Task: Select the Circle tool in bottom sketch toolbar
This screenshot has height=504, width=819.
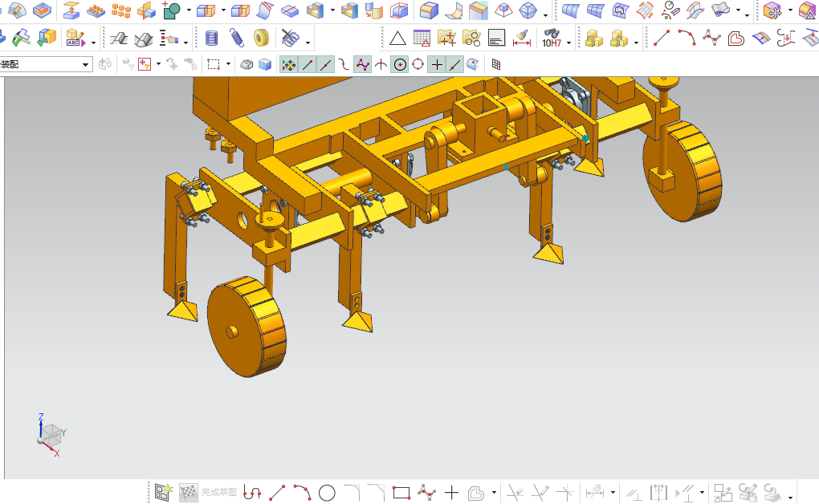Action: pos(327,493)
